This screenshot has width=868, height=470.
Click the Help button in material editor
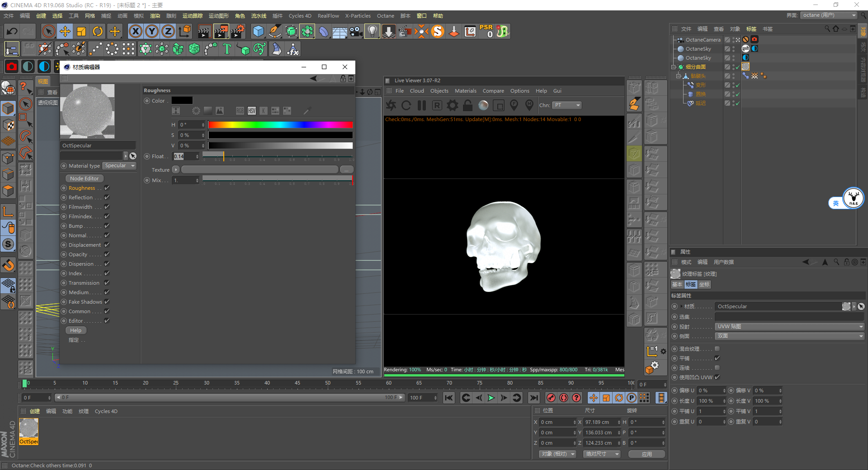tap(76, 330)
